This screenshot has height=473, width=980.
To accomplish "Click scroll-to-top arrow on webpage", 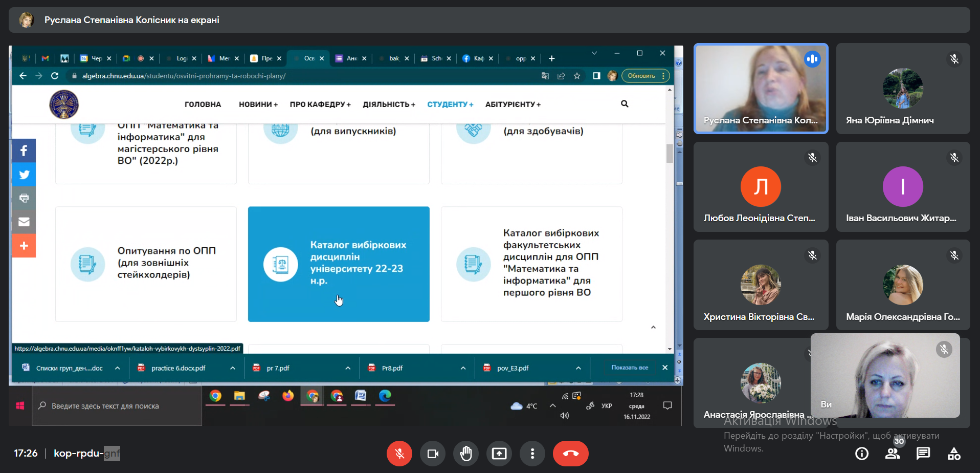I will (x=653, y=328).
